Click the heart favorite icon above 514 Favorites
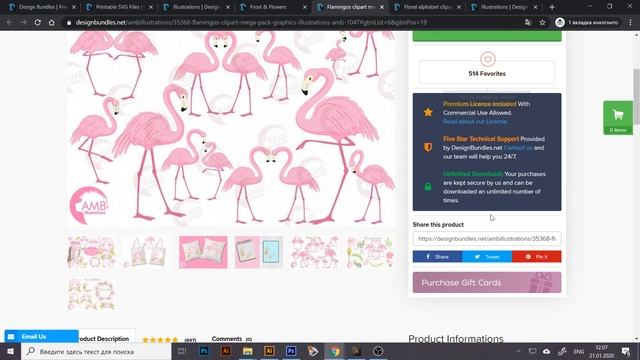 tap(487, 59)
